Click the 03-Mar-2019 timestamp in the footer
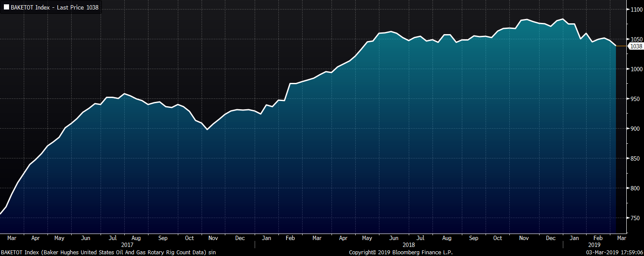The image size is (644, 256). click(618, 253)
